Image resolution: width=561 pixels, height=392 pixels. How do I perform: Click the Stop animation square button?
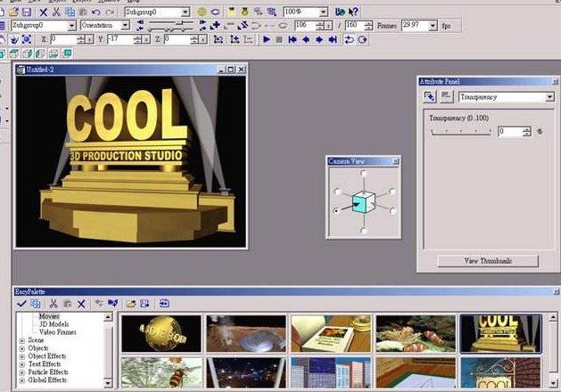tap(279, 39)
